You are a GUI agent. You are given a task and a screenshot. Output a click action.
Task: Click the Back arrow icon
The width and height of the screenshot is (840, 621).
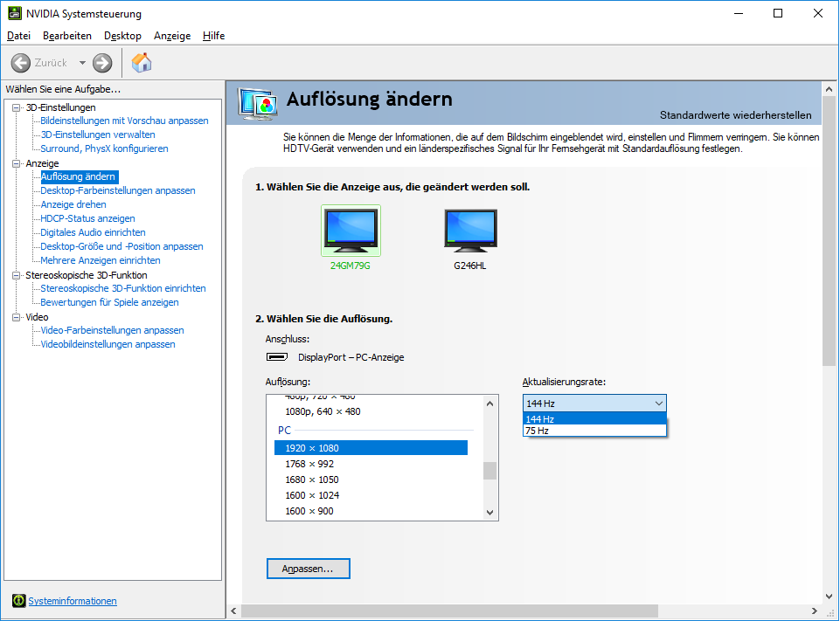[21, 63]
